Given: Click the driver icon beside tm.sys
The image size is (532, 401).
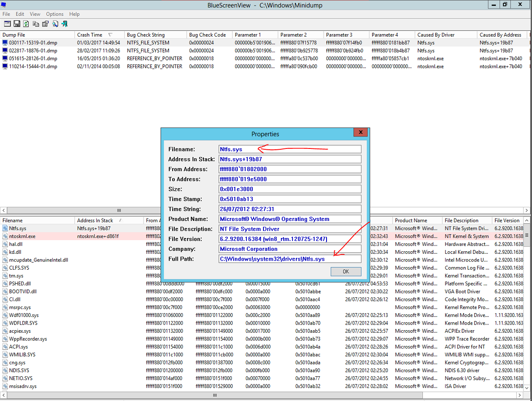Looking at the screenshot, I should [5, 276].
